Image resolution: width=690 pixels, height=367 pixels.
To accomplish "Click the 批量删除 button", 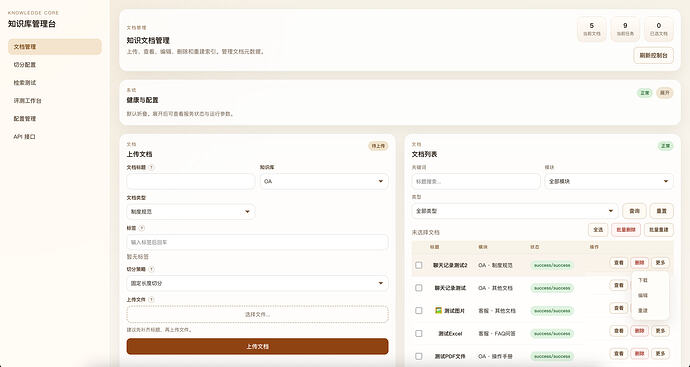I will coord(626,230).
